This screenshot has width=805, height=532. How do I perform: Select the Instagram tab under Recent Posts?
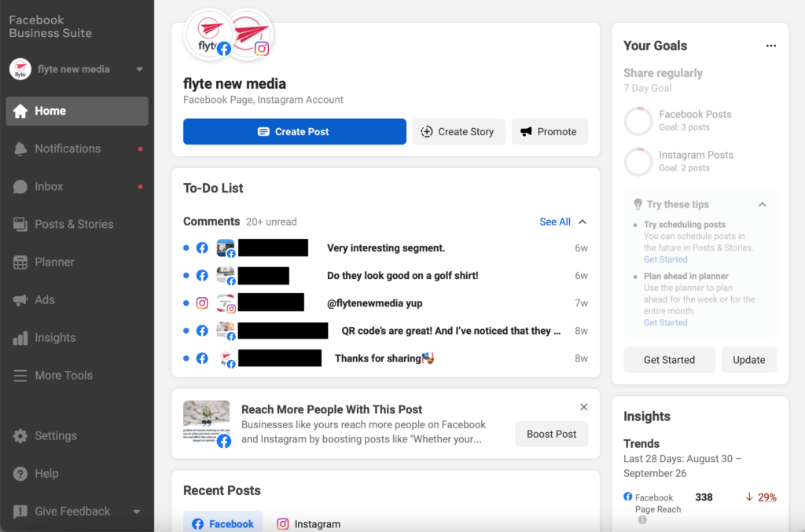click(308, 524)
